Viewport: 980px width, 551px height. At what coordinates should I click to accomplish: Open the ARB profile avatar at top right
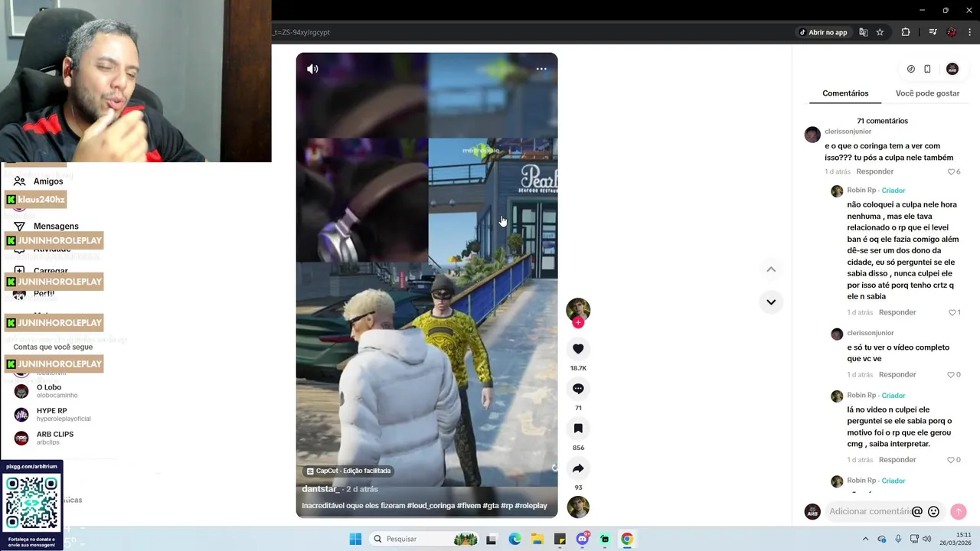click(x=952, y=69)
